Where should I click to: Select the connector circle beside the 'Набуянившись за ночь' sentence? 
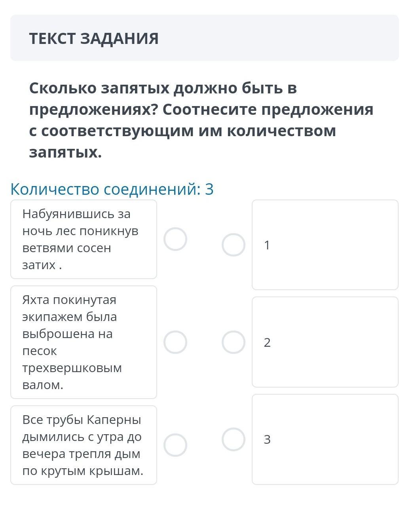[x=175, y=239]
